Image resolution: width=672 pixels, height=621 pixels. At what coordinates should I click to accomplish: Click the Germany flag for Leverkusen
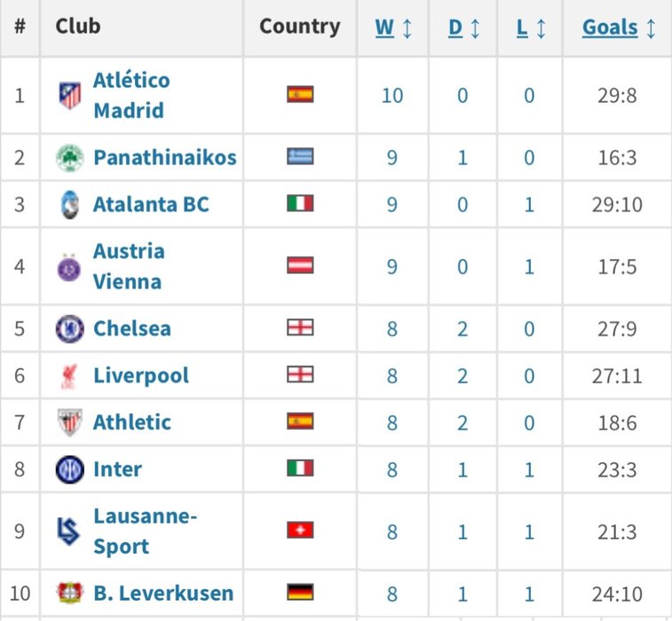[300, 593]
